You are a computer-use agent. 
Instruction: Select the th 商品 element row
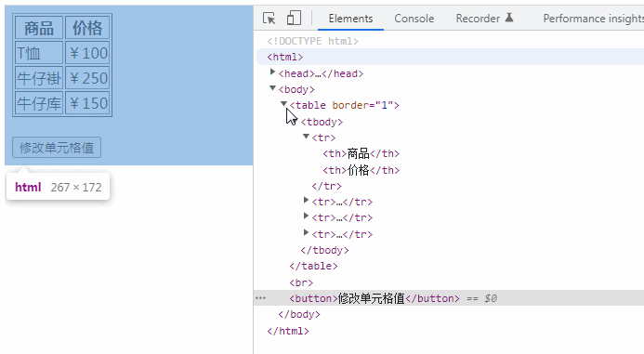click(x=361, y=153)
